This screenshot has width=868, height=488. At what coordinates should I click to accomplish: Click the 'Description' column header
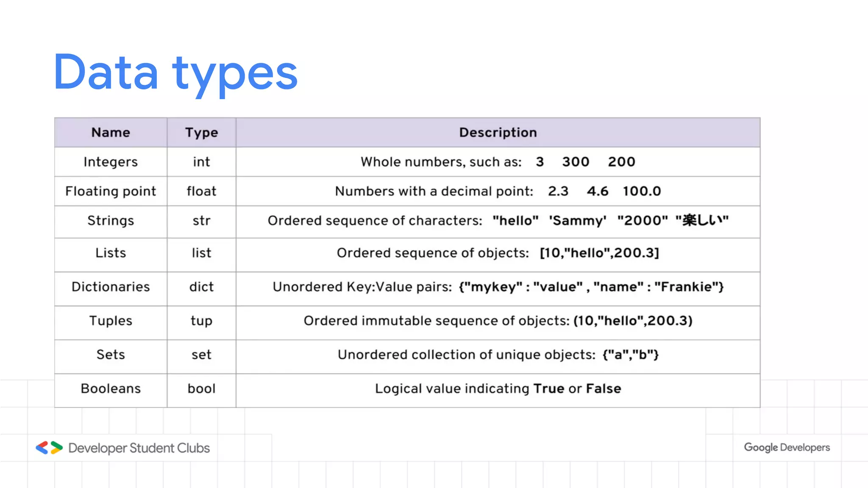click(498, 133)
